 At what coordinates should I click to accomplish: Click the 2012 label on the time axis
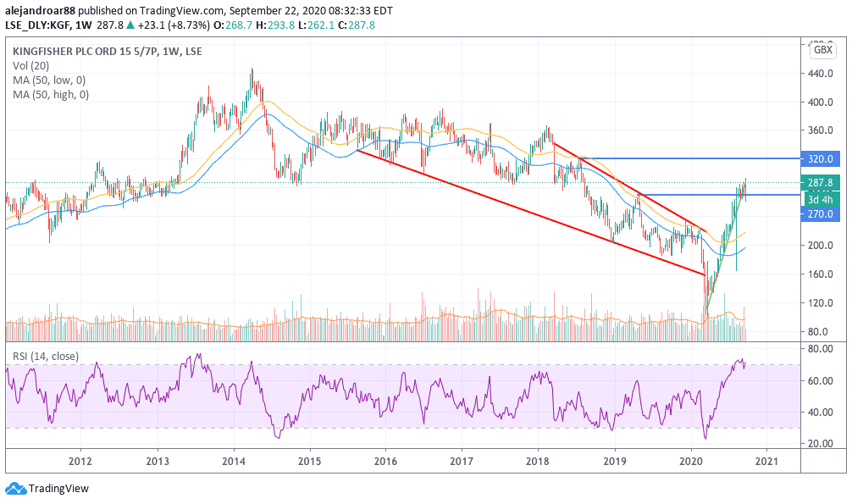click(x=80, y=462)
